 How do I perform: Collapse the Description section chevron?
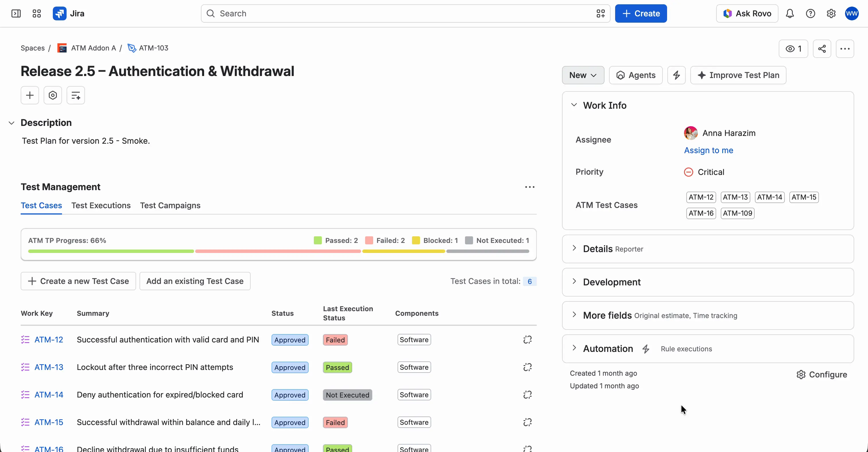pyautogui.click(x=11, y=123)
